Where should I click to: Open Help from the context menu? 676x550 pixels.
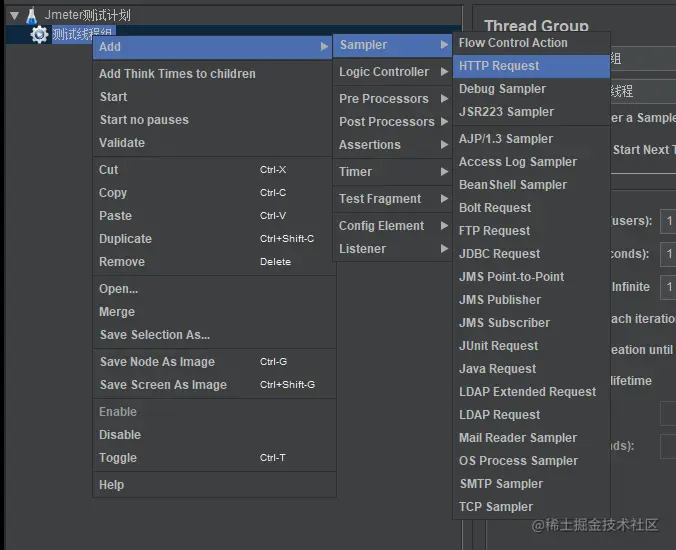(214, 485)
